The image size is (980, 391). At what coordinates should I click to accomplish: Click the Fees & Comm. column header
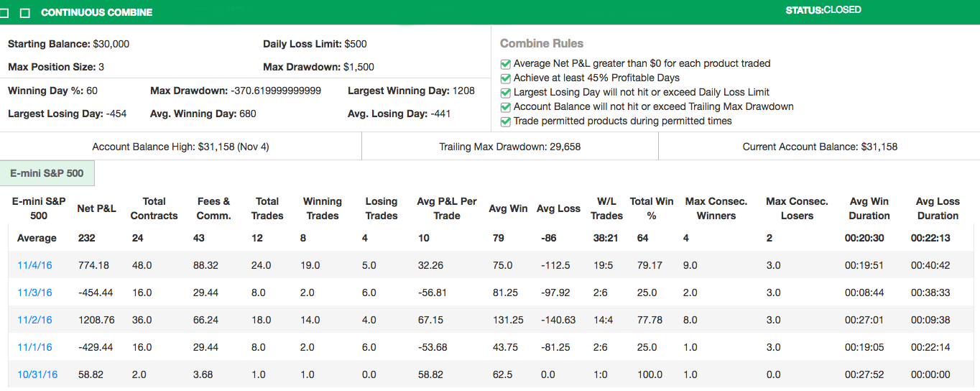click(x=213, y=208)
